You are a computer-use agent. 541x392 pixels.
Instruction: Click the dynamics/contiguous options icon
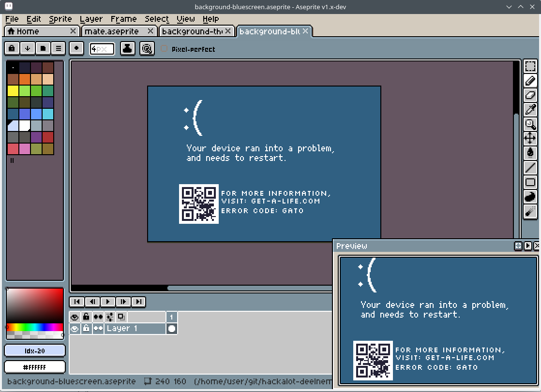tap(147, 48)
